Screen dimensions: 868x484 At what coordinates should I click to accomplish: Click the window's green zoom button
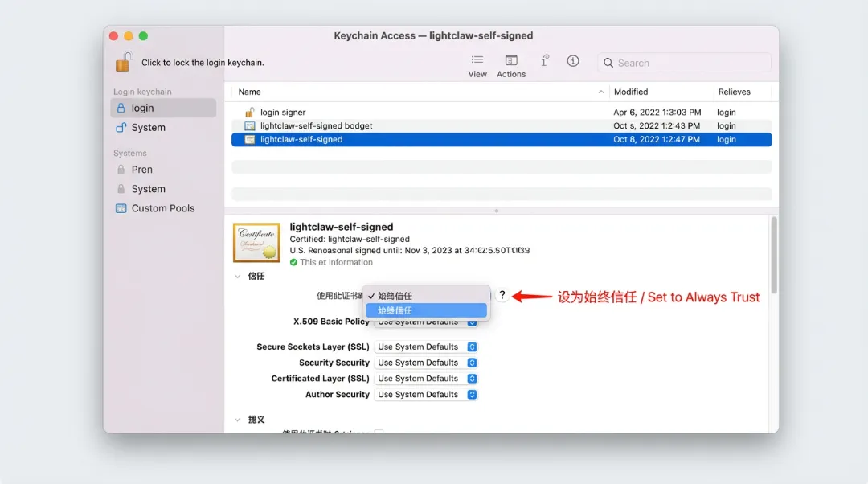(143, 36)
